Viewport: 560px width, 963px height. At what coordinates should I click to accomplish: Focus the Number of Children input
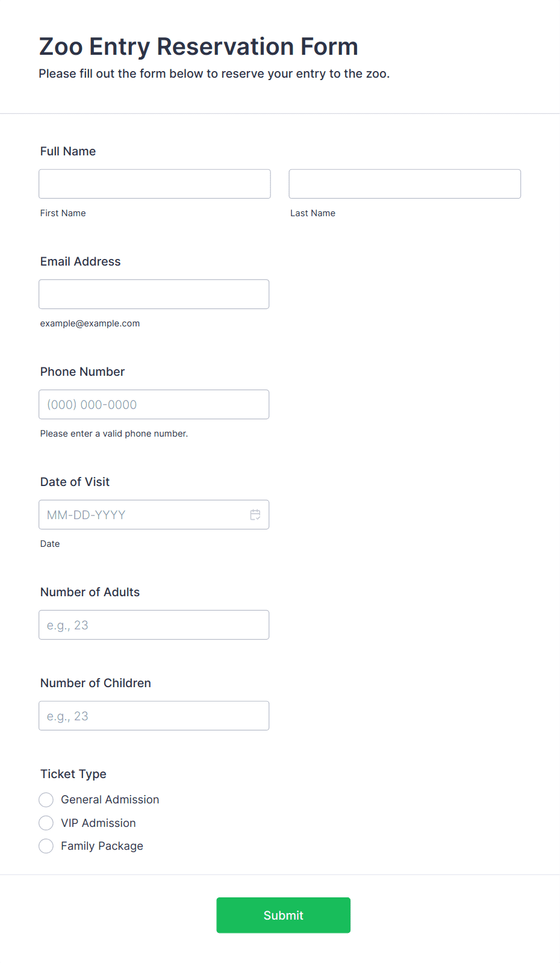(154, 715)
